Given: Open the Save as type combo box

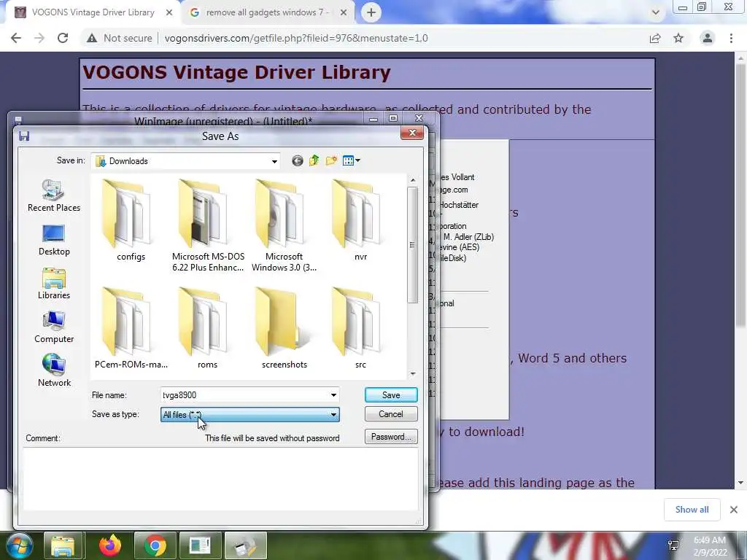Looking at the screenshot, I should 249,415.
